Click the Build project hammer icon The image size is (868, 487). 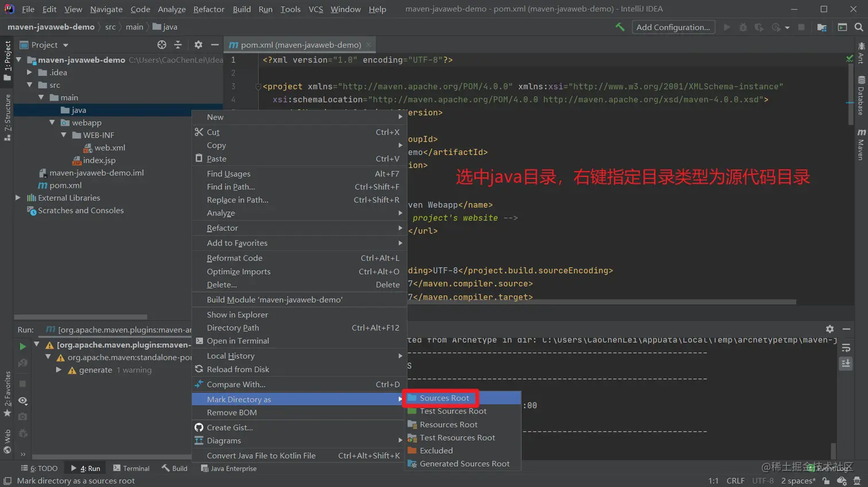620,27
